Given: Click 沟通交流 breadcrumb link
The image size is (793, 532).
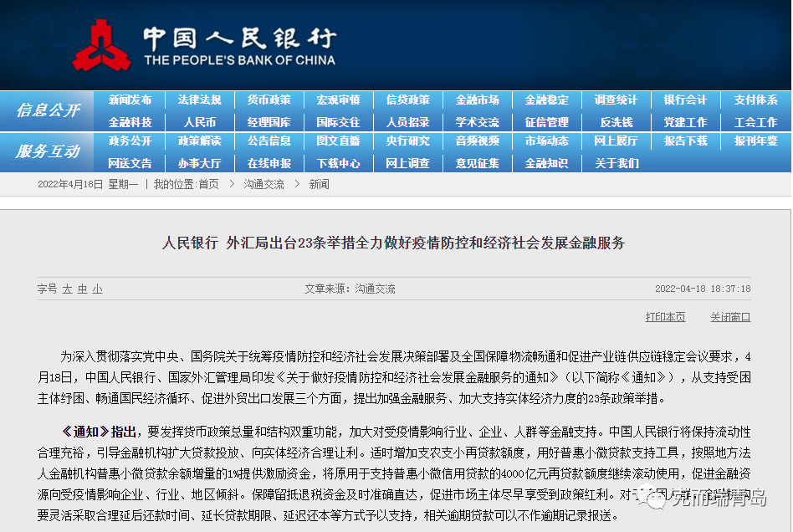Looking at the screenshot, I should click(x=263, y=185).
